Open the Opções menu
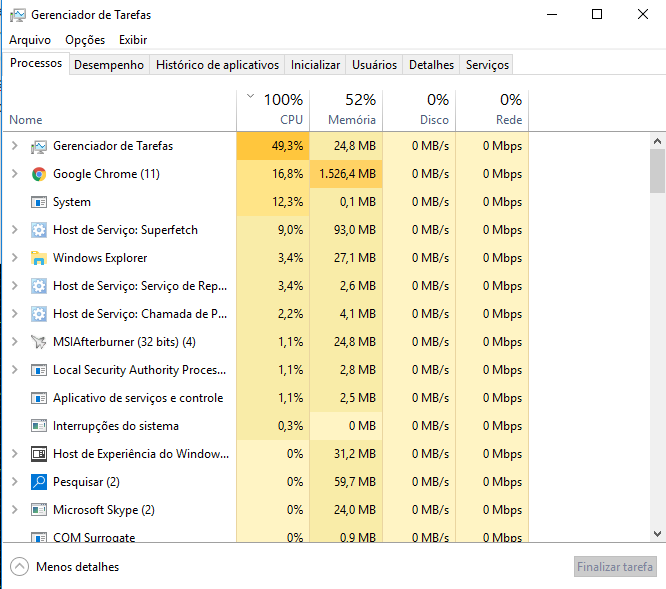This screenshot has height=589, width=666. (x=85, y=40)
